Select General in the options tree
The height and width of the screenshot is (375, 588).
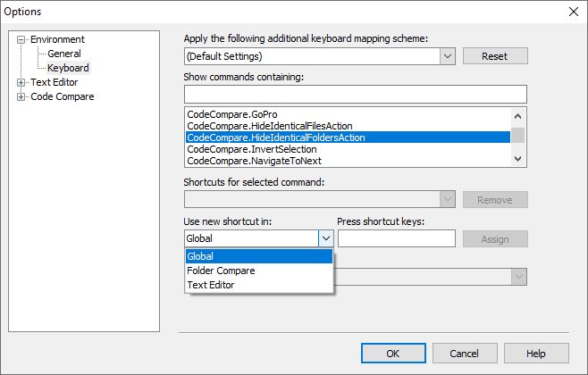click(x=64, y=54)
